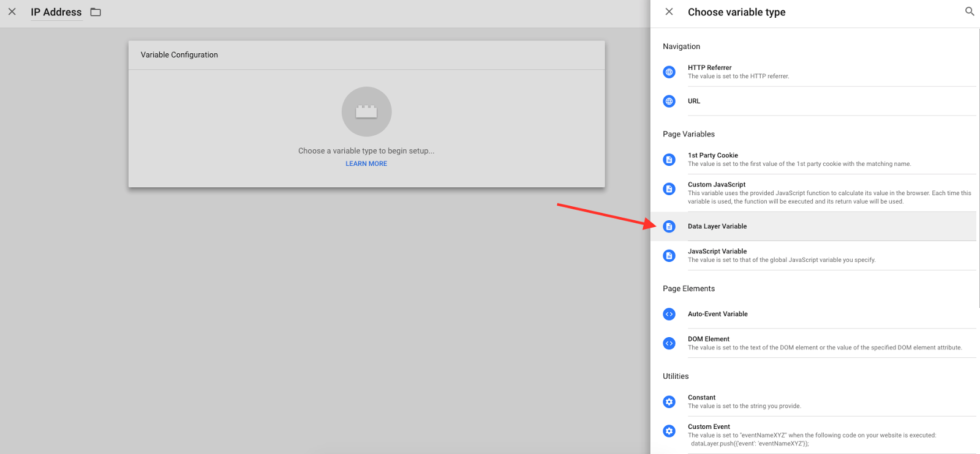
Task: Click 'Choose a variable type to begin setup...' text
Action: click(x=366, y=151)
